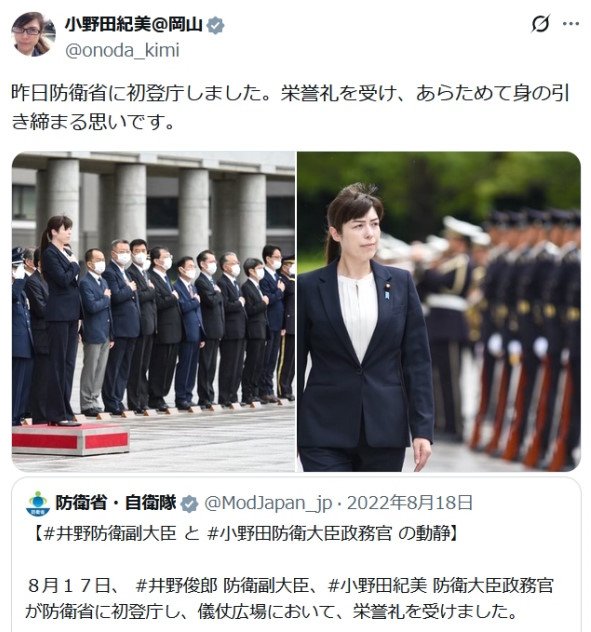This screenshot has width=591, height=632.
Task: Click the #井野防衛副大臣 hashtag
Action: click(109, 534)
